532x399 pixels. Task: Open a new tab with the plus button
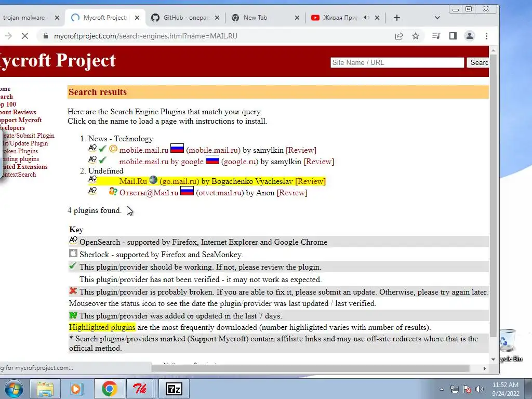coord(397,18)
